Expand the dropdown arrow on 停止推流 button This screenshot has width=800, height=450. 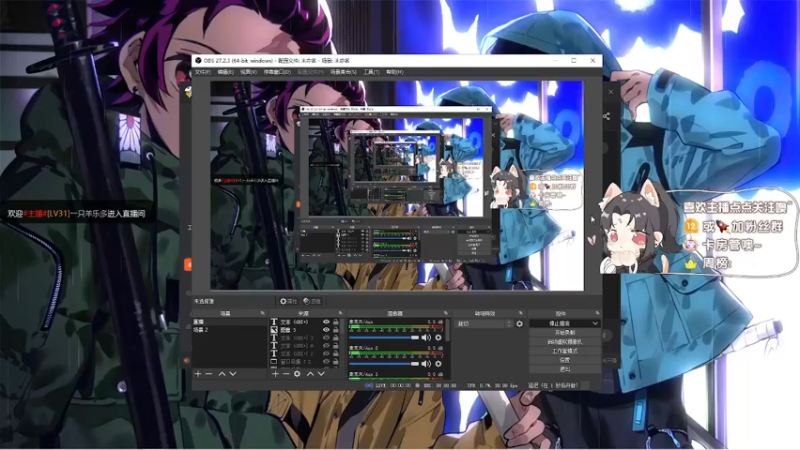pyautogui.click(x=595, y=323)
